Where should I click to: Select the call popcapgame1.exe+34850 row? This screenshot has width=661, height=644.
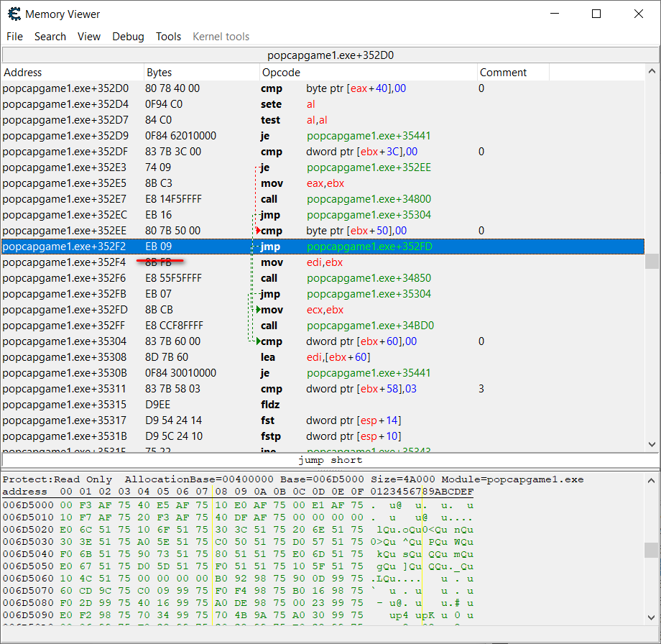[323, 278]
